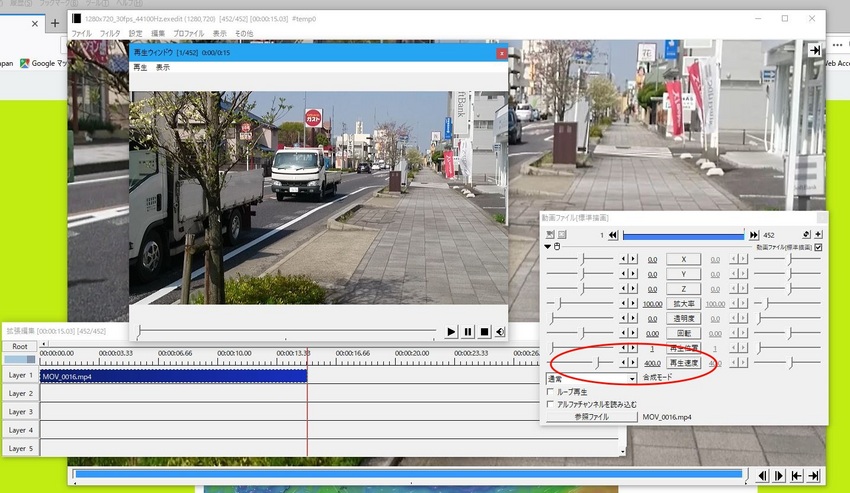Viewport: 850px width, 493px height.
Task: Open the フィルタ menu
Action: pos(110,34)
